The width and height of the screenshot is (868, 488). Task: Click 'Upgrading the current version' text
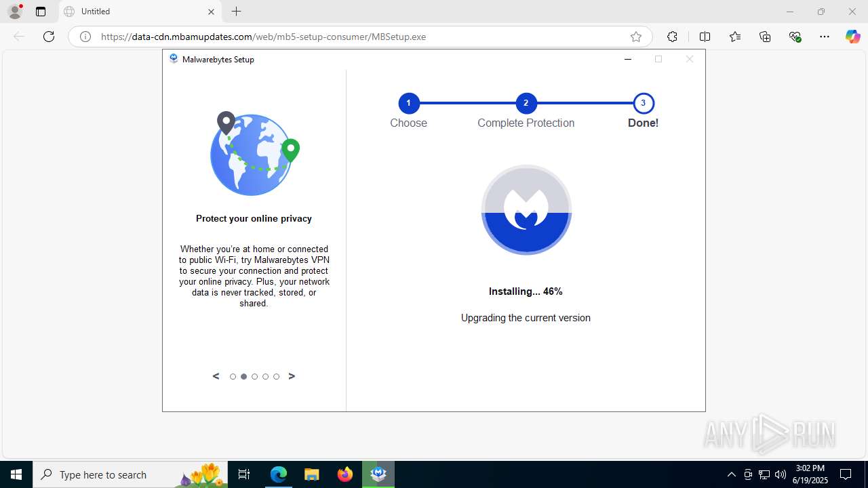[x=526, y=318]
